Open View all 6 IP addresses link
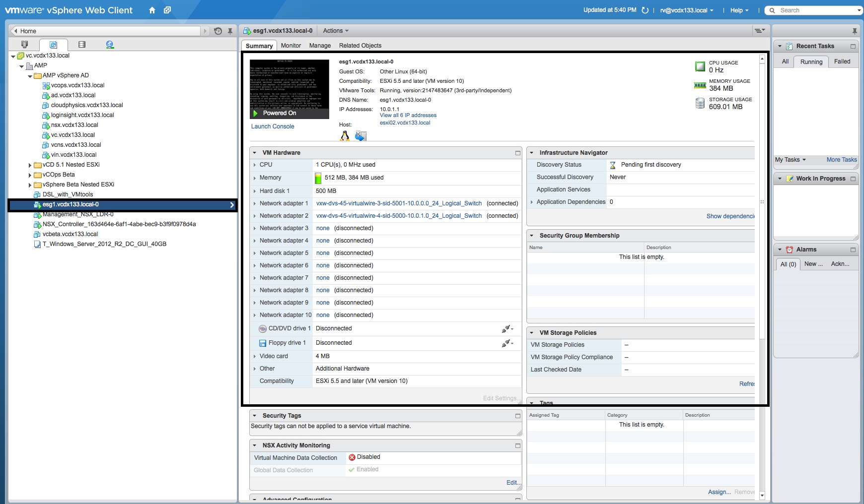The image size is (864, 504). tap(408, 115)
